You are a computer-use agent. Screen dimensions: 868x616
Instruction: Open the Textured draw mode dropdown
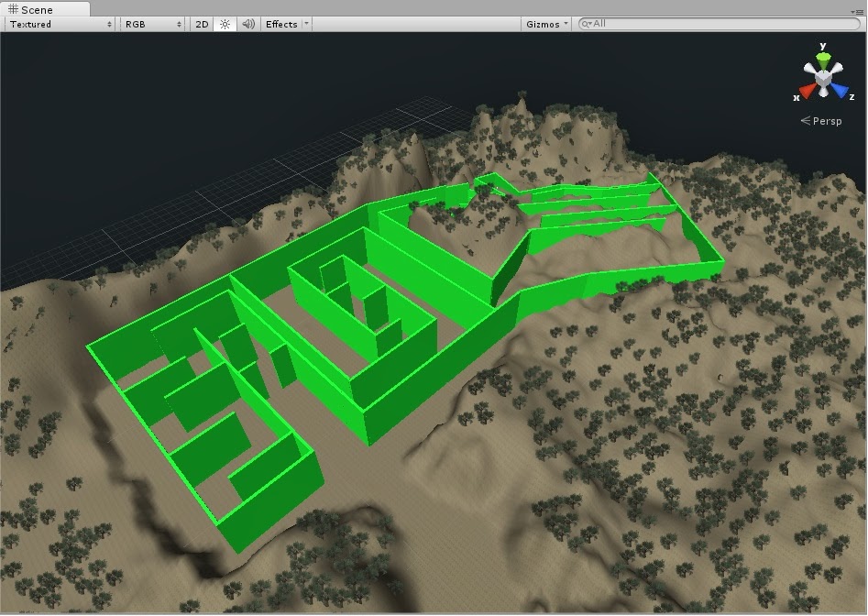click(55, 24)
